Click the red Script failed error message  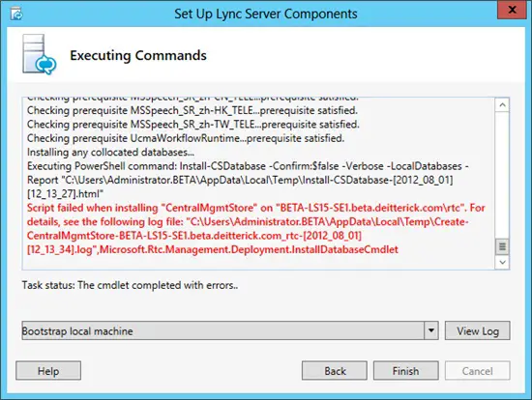tap(256, 228)
